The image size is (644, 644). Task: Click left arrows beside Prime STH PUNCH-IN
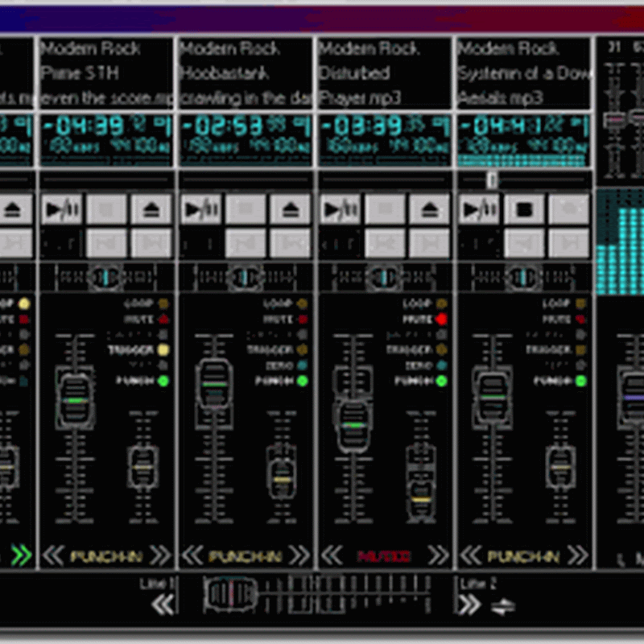tap(53, 555)
